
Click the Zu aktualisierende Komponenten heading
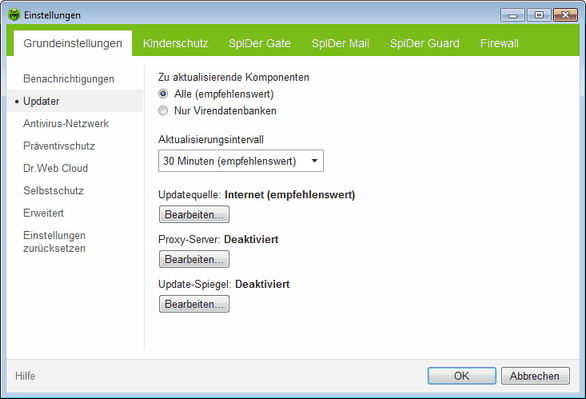[x=234, y=77]
